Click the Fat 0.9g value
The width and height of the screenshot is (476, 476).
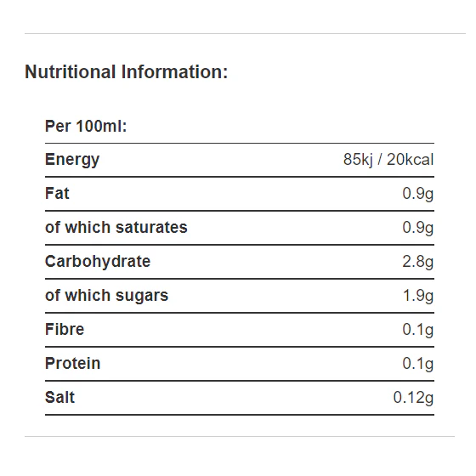(417, 194)
